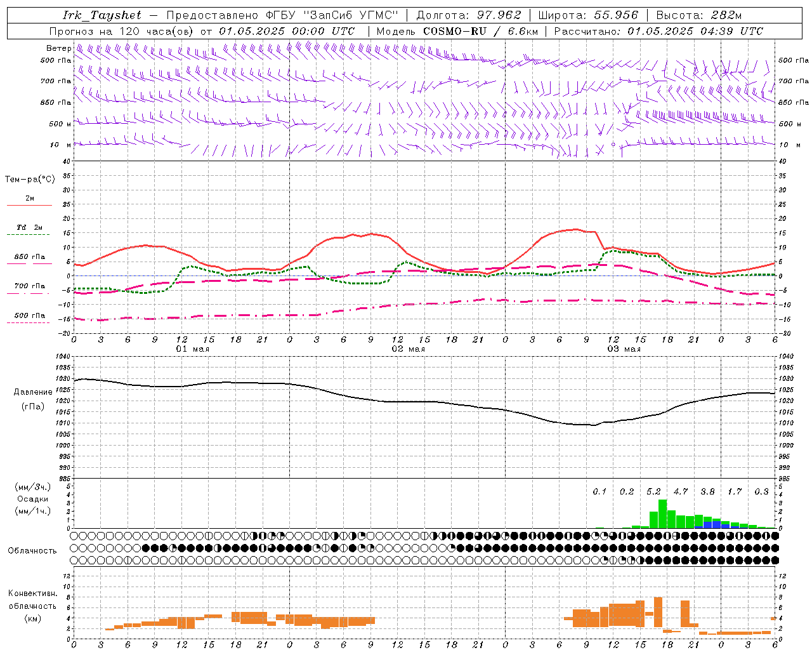812x650 pixels.
Task: Click the 1.7 three-hour precipitation value
Action: (x=735, y=491)
